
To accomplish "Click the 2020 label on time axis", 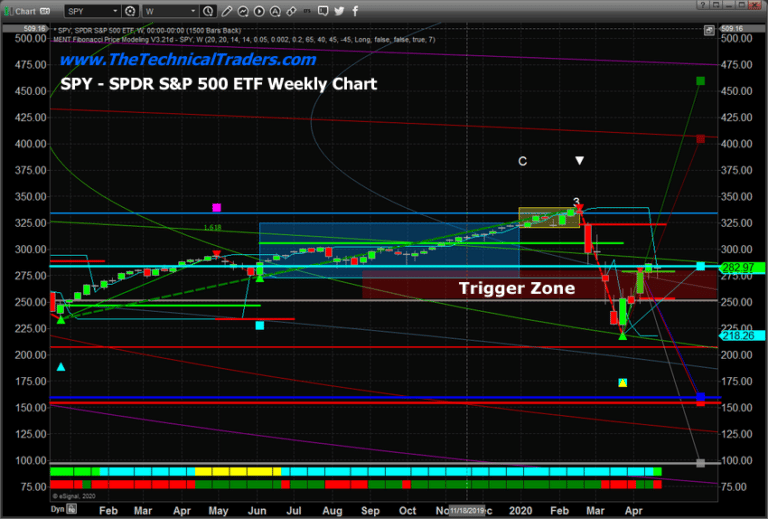I will coord(520,510).
